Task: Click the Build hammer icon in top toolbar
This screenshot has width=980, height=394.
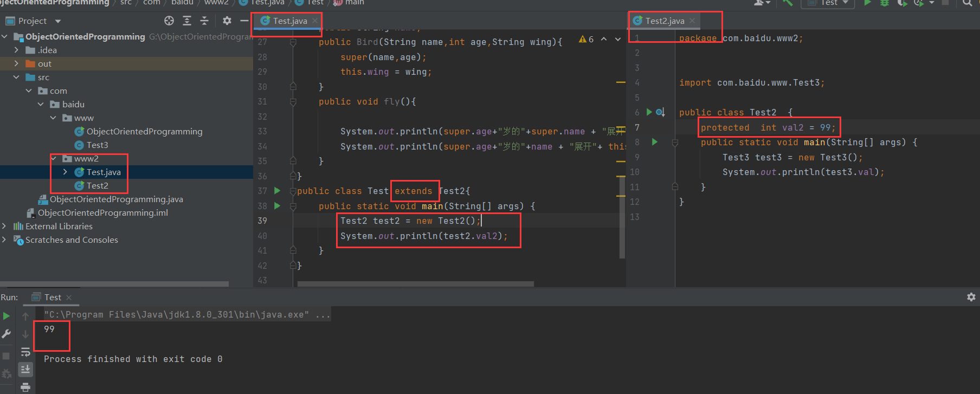Action: [x=788, y=3]
